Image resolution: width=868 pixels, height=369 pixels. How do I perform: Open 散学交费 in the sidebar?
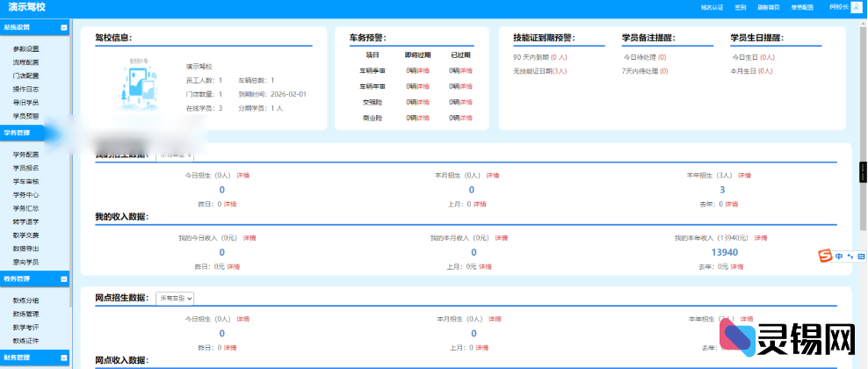click(26, 235)
